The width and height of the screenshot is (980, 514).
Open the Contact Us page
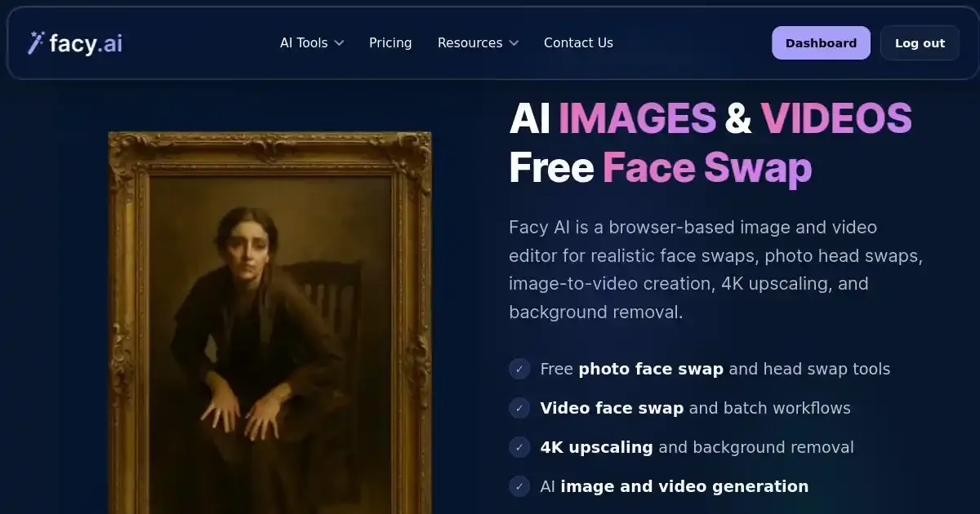(x=578, y=43)
